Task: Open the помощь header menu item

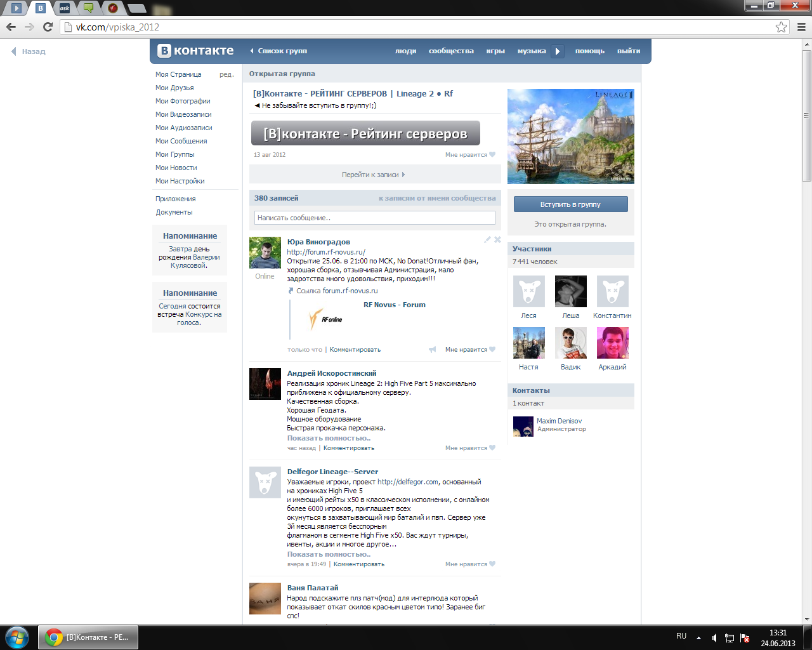Action: click(x=590, y=51)
